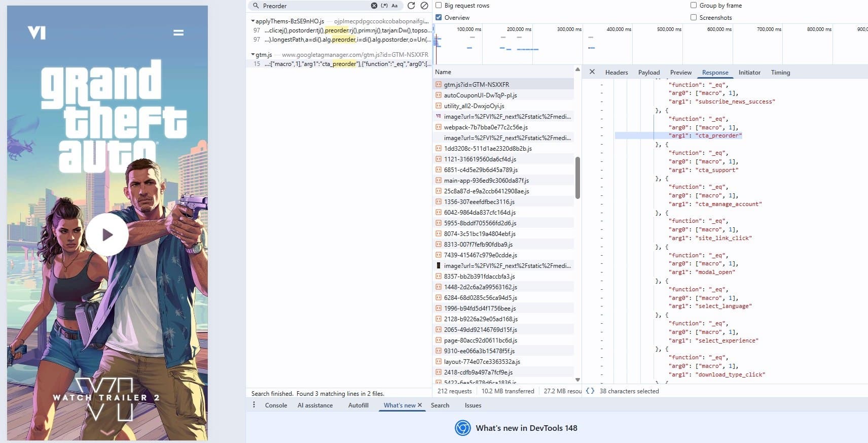Open the drawer three-dot menu
Screen dimensions: 868x443
coord(254,405)
